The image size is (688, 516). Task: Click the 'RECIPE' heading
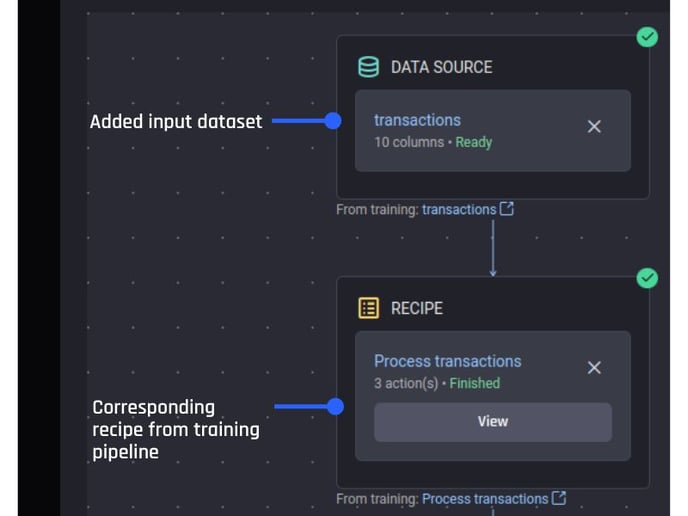point(416,308)
